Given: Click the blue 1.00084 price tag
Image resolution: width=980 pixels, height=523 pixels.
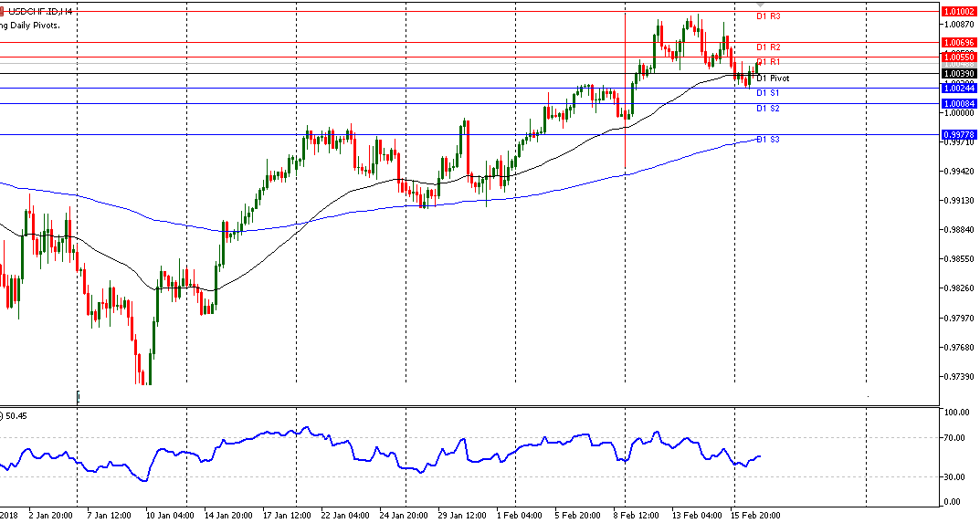Looking at the screenshot, I should 959,104.
